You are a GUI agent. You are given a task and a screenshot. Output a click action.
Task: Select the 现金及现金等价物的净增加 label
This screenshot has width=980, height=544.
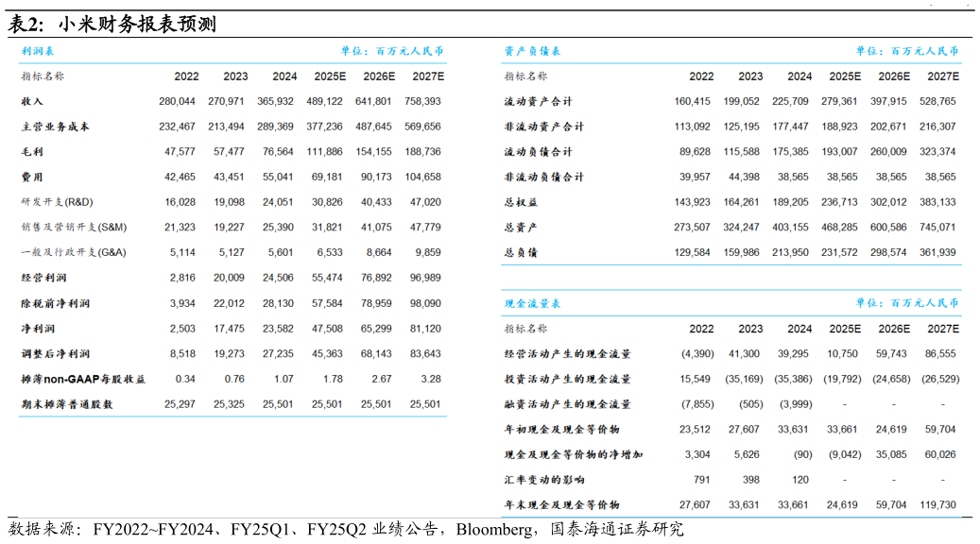574,454
